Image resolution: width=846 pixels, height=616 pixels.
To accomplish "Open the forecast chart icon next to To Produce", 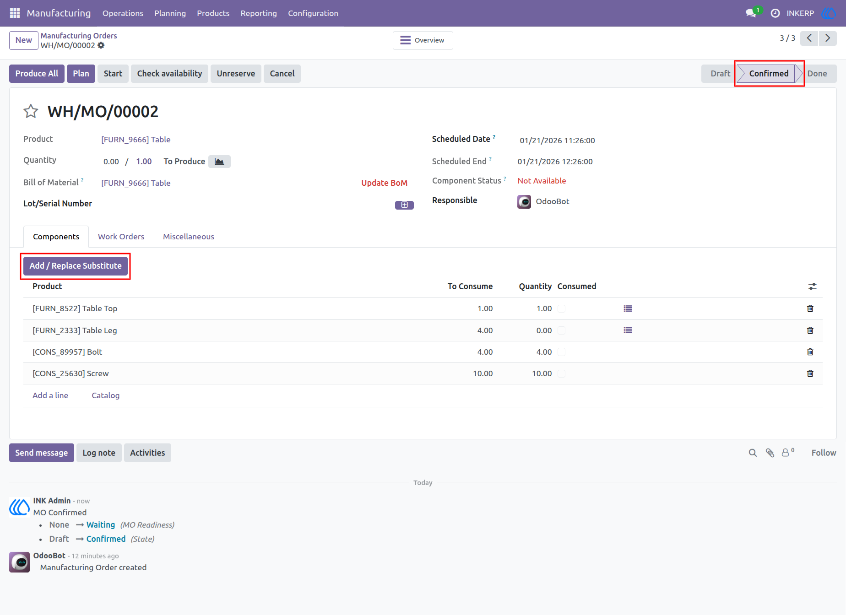I will (x=219, y=162).
